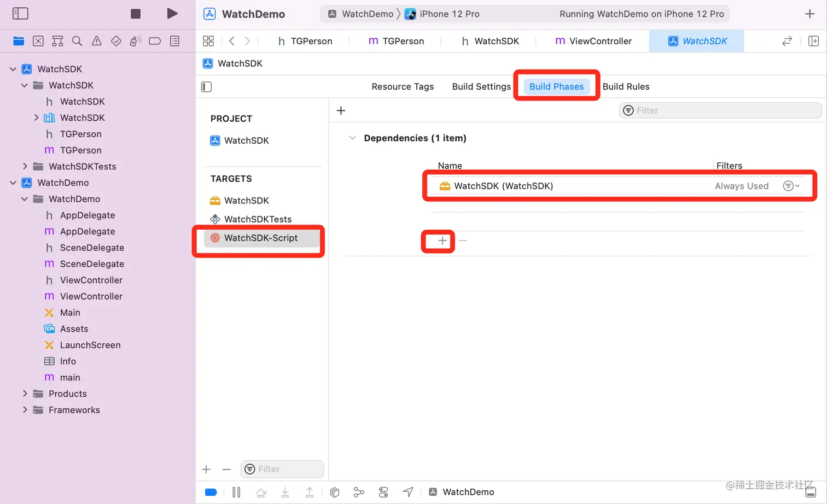Viewport: 827px width, 504px height.
Task: Open the TGPerson header editor tab
Action: [305, 41]
